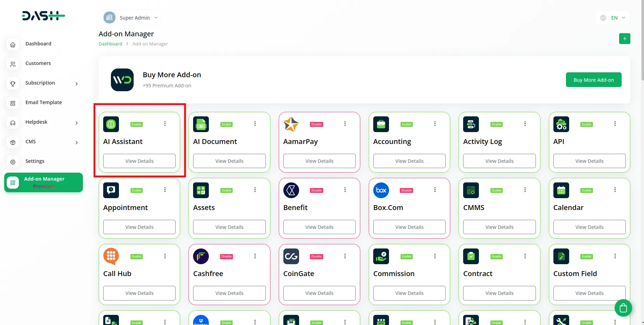Expand the CMS submenu chevron
Screen dimensions: 644x325
click(77, 142)
